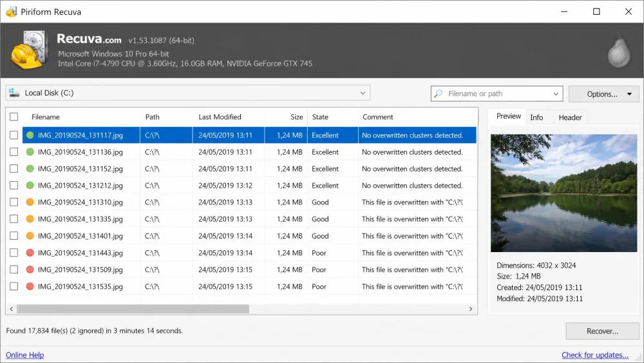This screenshot has height=363, width=644.
Task: Click the Recuva.com title text
Action: click(89, 39)
